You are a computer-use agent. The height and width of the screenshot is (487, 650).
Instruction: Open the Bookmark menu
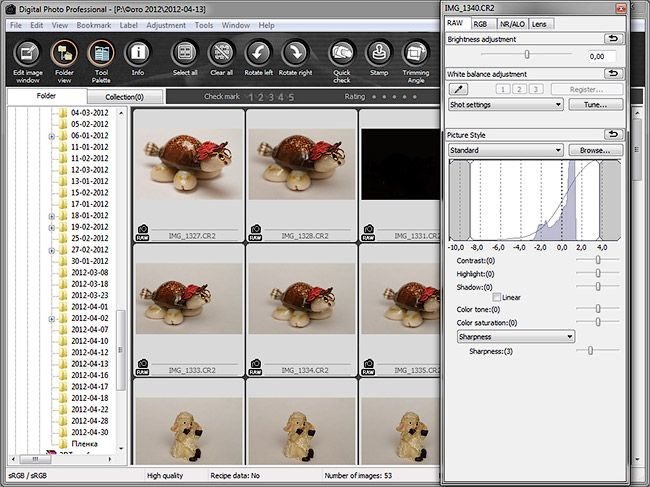click(x=94, y=25)
